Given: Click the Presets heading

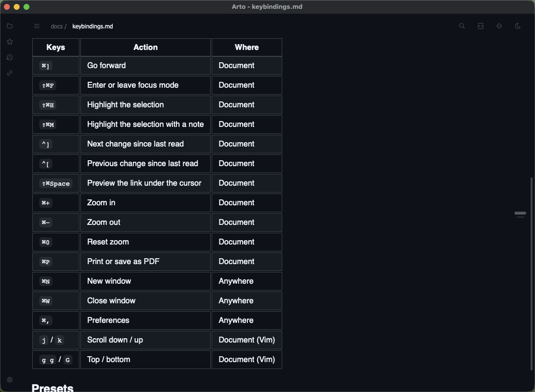Looking at the screenshot, I should (x=52, y=388).
